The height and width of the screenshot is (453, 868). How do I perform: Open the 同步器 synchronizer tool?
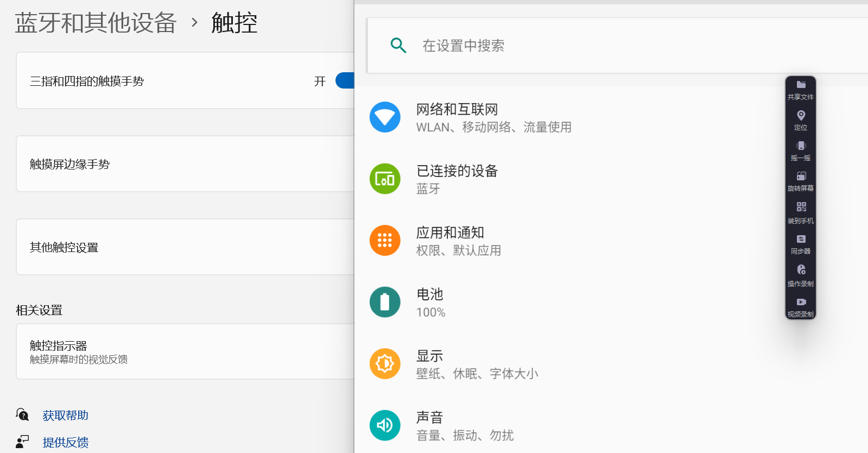[801, 243]
